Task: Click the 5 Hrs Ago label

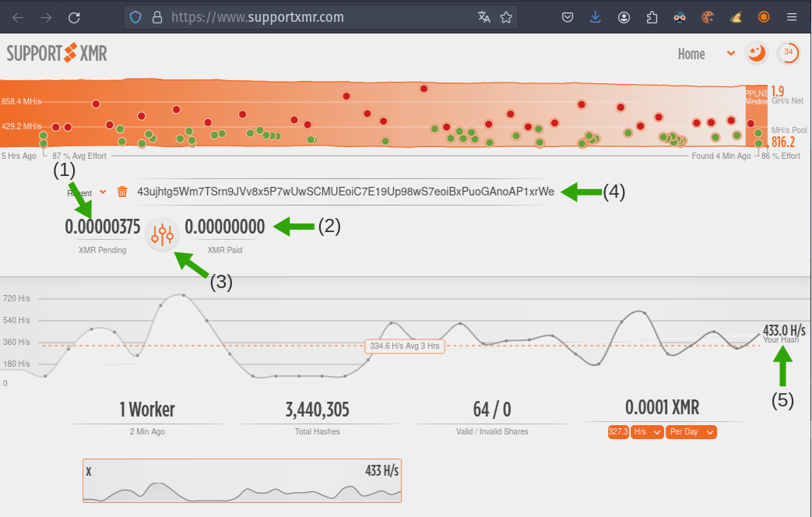Action: [19, 156]
